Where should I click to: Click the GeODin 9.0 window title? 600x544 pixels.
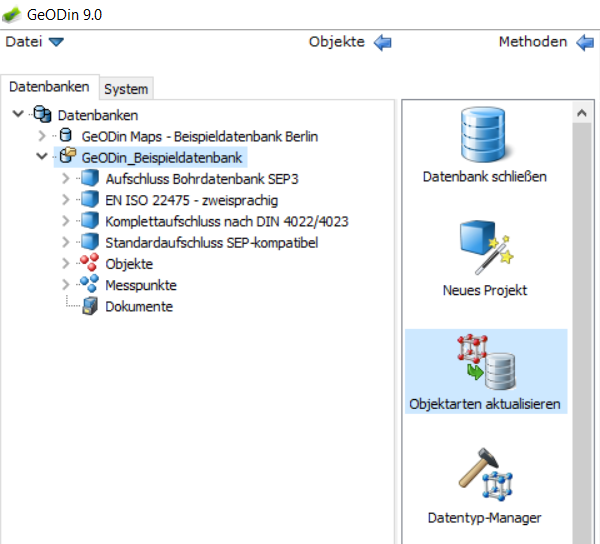(64, 15)
